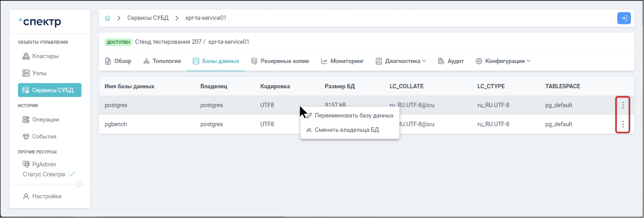Switch to the Резервные копии tab
Screen dimensions: 644x218
[x=280, y=61]
